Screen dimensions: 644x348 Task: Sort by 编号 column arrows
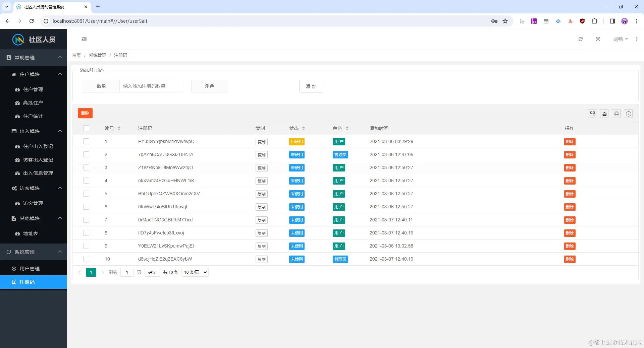(x=119, y=128)
